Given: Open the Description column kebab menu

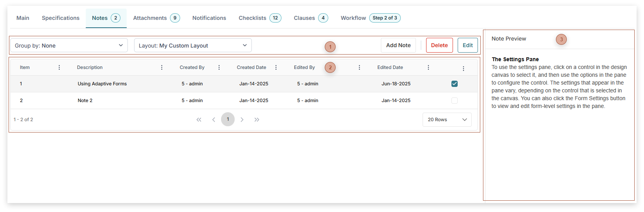Looking at the screenshot, I should (x=162, y=67).
